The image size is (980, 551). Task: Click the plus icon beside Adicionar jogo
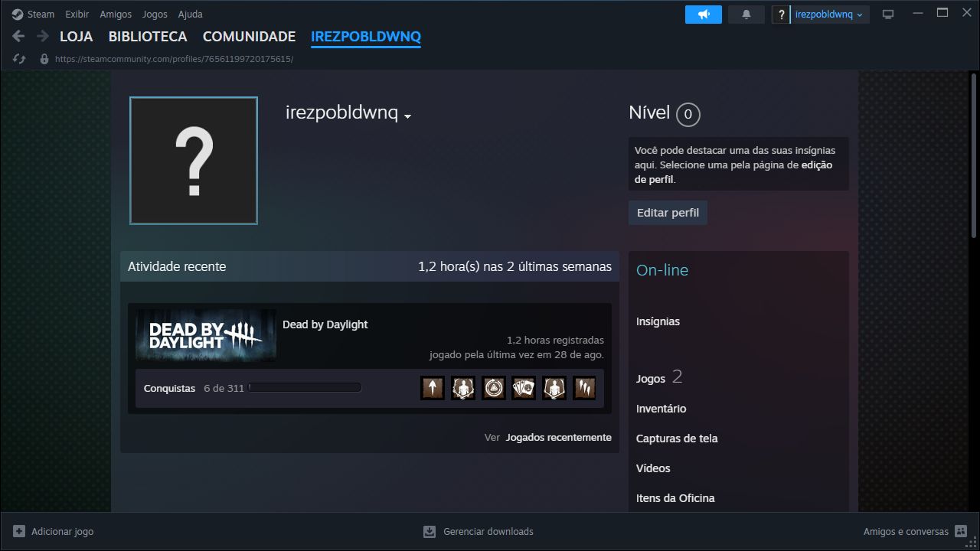click(19, 531)
